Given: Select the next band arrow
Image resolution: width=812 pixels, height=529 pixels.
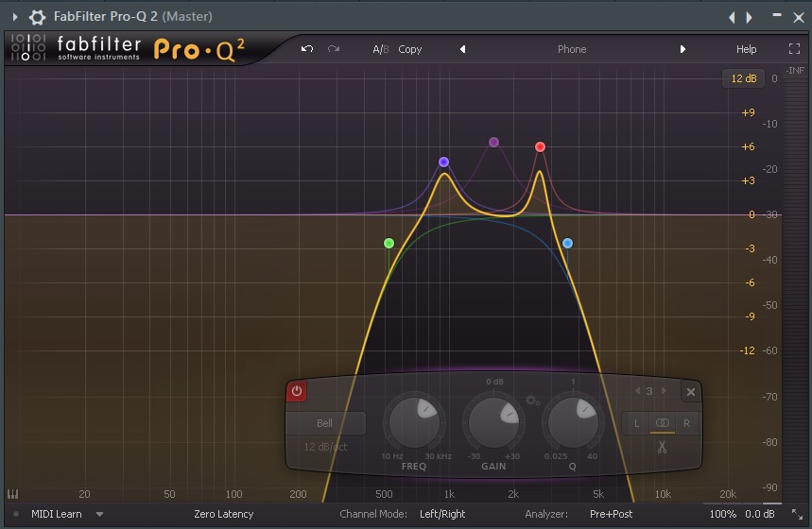Looking at the screenshot, I should (x=664, y=391).
